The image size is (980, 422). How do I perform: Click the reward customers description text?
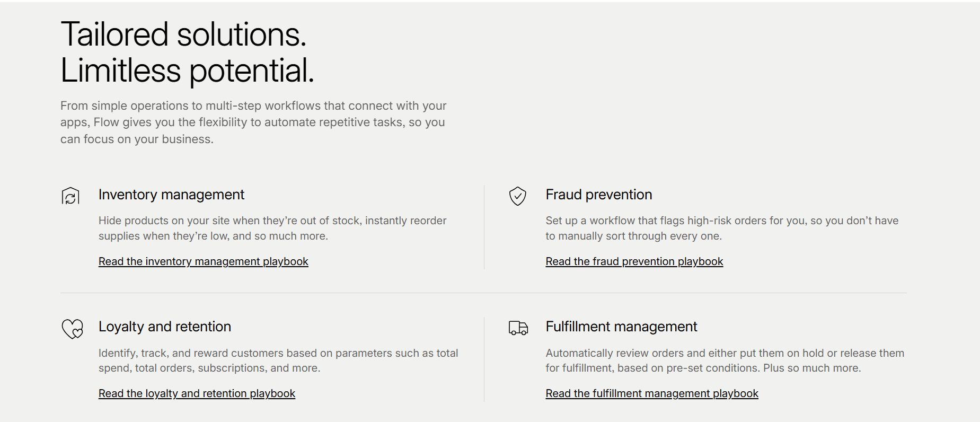click(x=278, y=361)
